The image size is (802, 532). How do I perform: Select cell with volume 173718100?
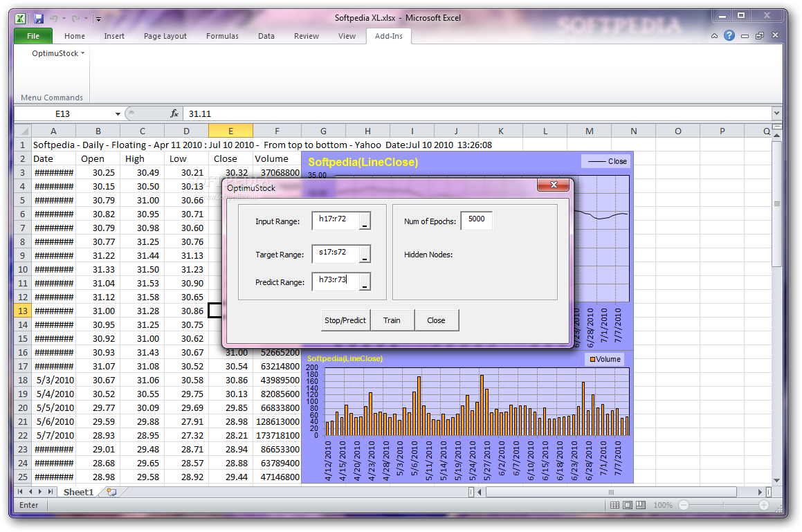[277, 435]
